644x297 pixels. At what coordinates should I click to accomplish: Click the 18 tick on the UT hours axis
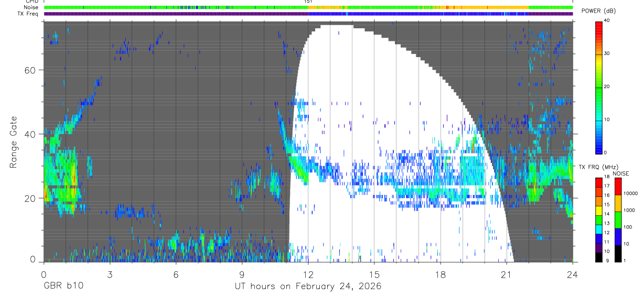click(x=440, y=274)
